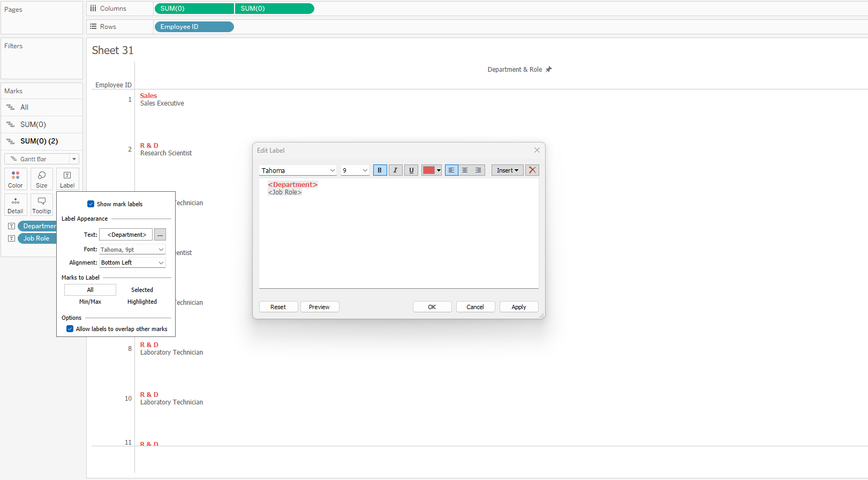
Task: Click the red Sales department label
Action: click(x=148, y=96)
